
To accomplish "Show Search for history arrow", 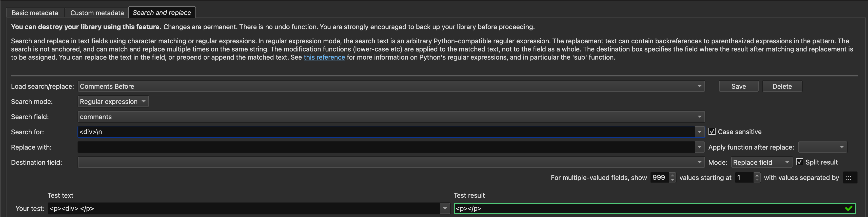I will click(700, 132).
